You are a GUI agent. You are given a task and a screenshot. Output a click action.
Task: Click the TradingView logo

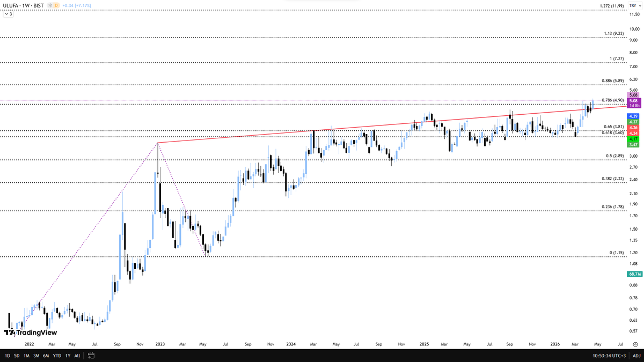(x=31, y=333)
